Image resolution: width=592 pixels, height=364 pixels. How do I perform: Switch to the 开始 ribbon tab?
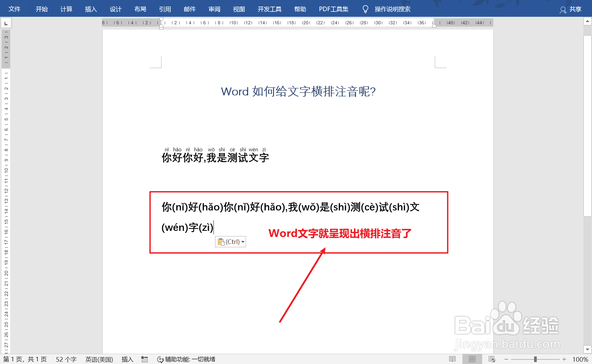pyautogui.click(x=42, y=9)
